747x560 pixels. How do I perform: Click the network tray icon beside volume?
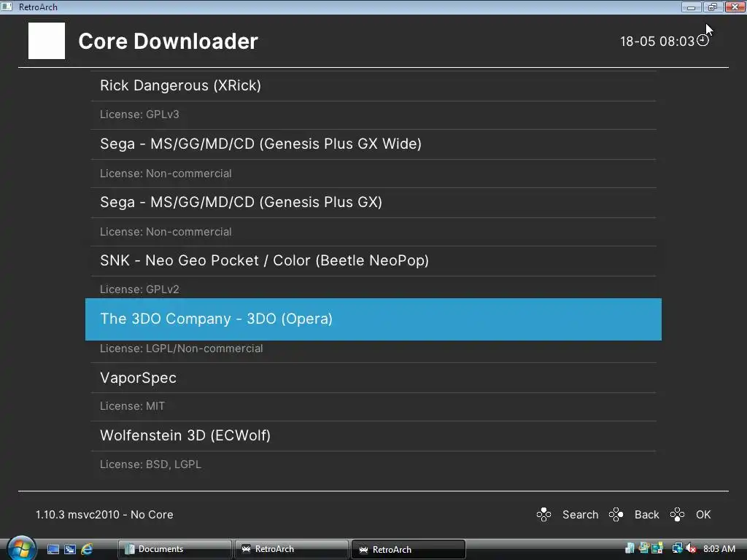point(676,548)
